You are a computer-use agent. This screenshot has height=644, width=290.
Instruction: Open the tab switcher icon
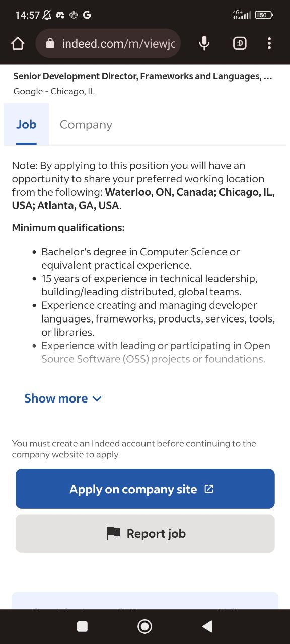point(240,44)
